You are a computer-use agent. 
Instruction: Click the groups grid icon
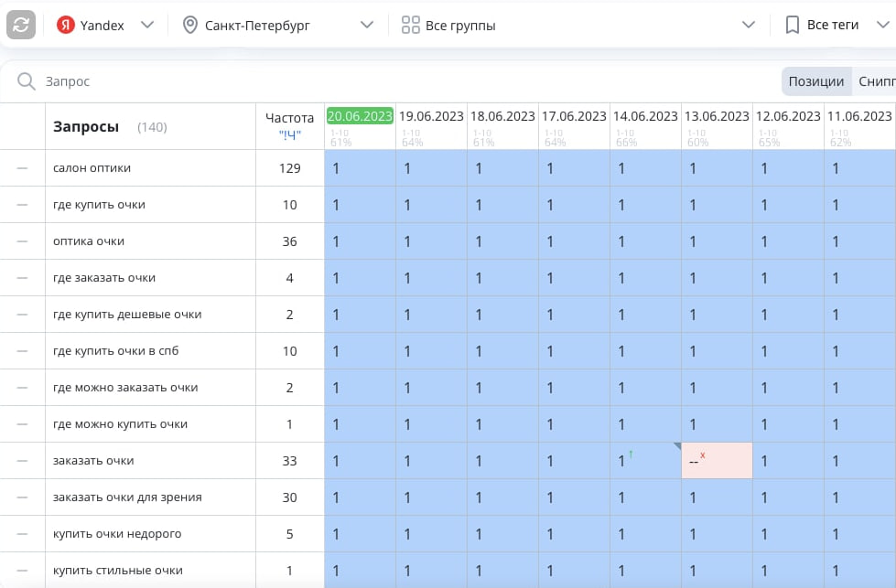[x=410, y=25]
